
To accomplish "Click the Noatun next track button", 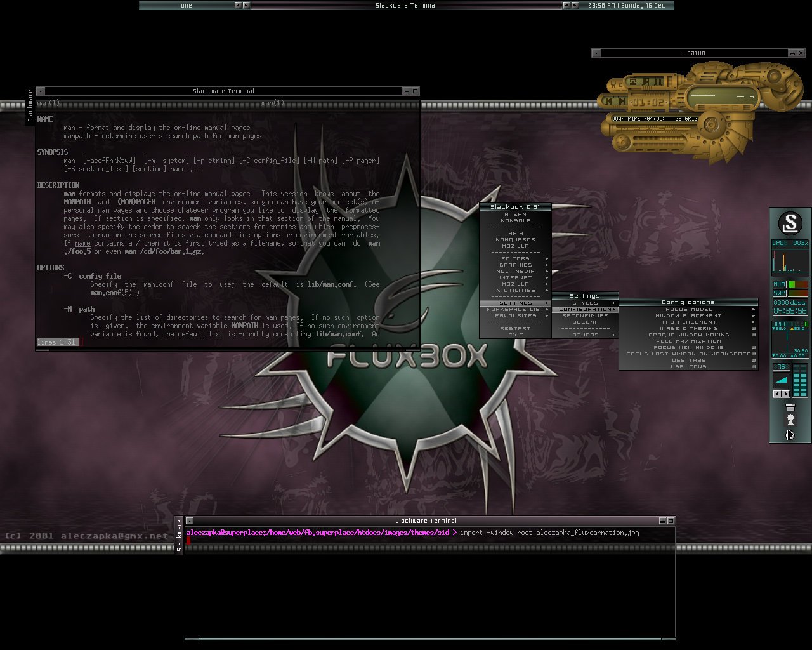I will pyautogui.click(x=622, y=101).
